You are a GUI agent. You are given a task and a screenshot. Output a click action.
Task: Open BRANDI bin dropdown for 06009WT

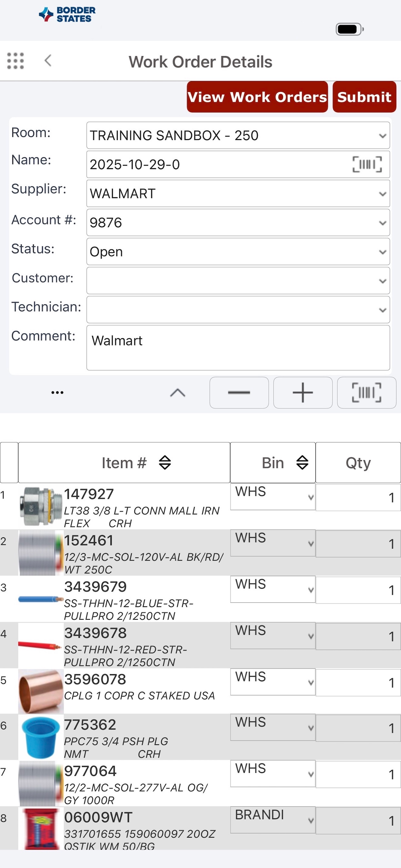pos(273,820)
